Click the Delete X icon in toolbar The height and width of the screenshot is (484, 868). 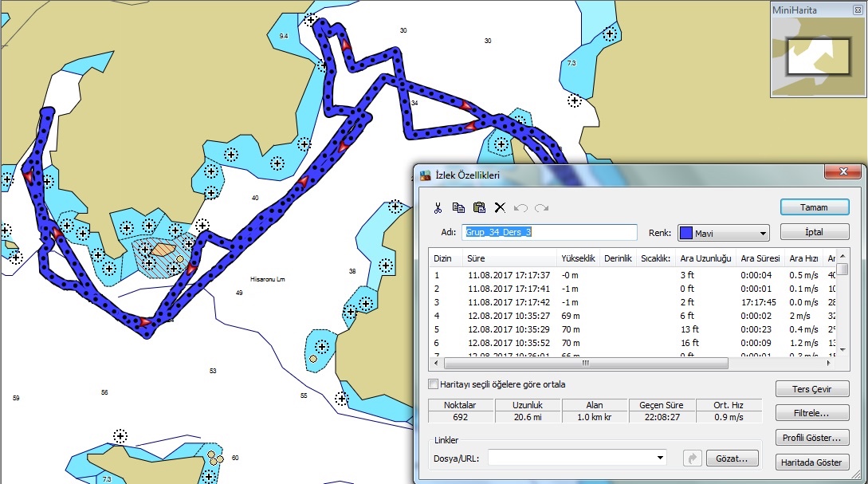(500, 207)
